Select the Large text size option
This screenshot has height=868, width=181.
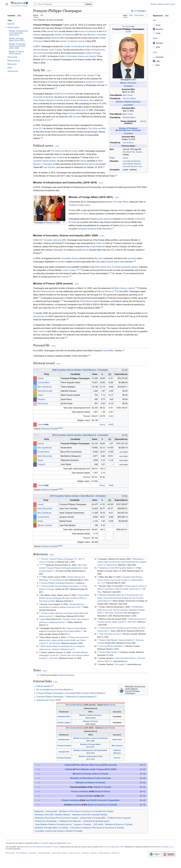pyautogui.click(x=154, y=33)
